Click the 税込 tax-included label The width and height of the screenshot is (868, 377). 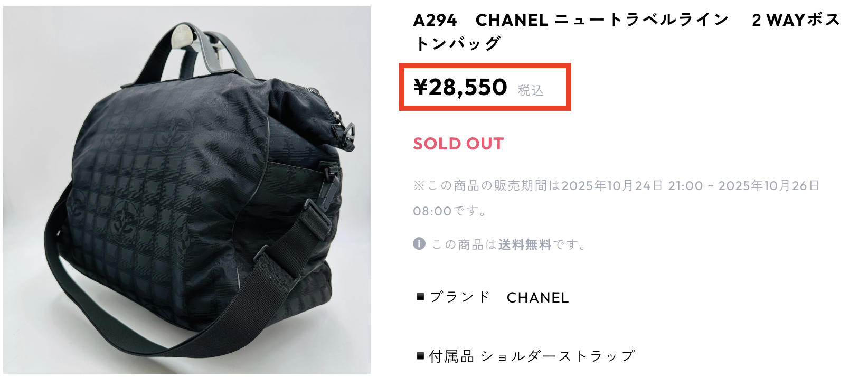[x=531, y=90]
